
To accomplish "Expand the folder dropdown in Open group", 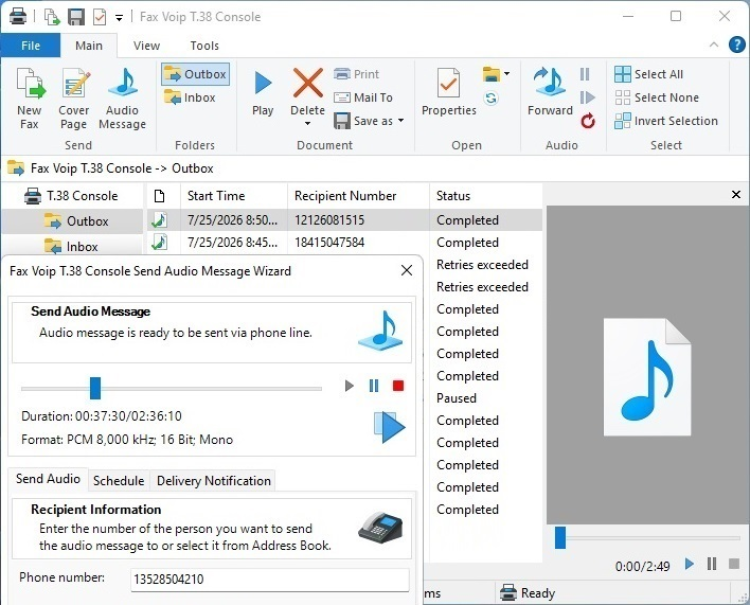I will pyautogui.click(x=507, y=74).
